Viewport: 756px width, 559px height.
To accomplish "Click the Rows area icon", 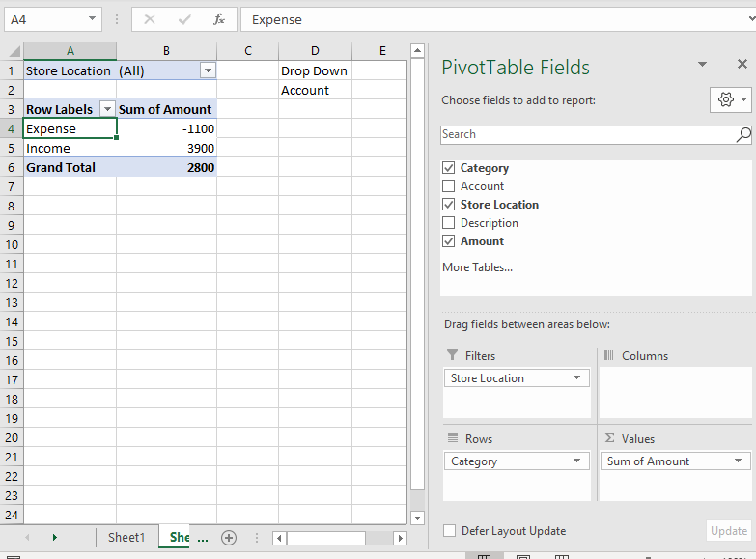I will click(x=453, y=438).
